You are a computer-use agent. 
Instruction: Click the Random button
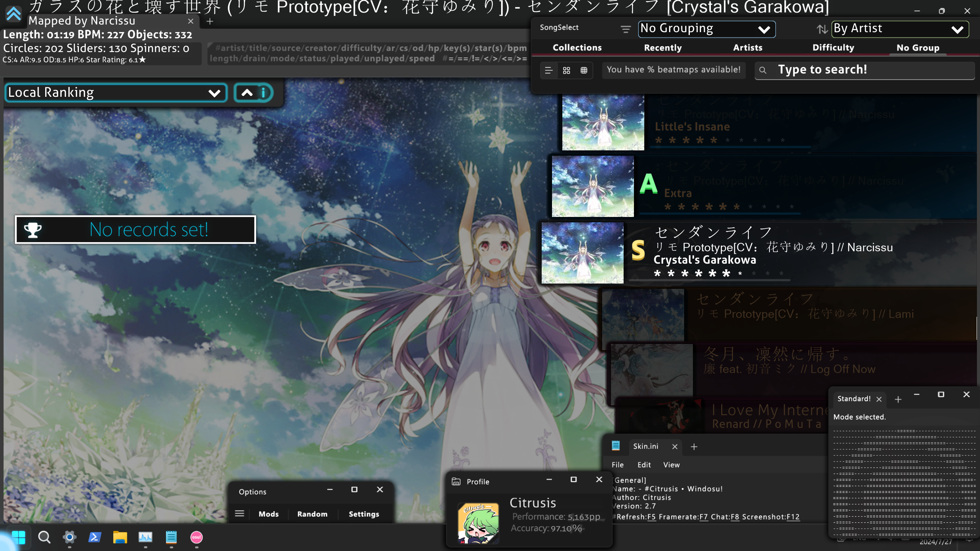pyautogui.click(x=312, y=514)
